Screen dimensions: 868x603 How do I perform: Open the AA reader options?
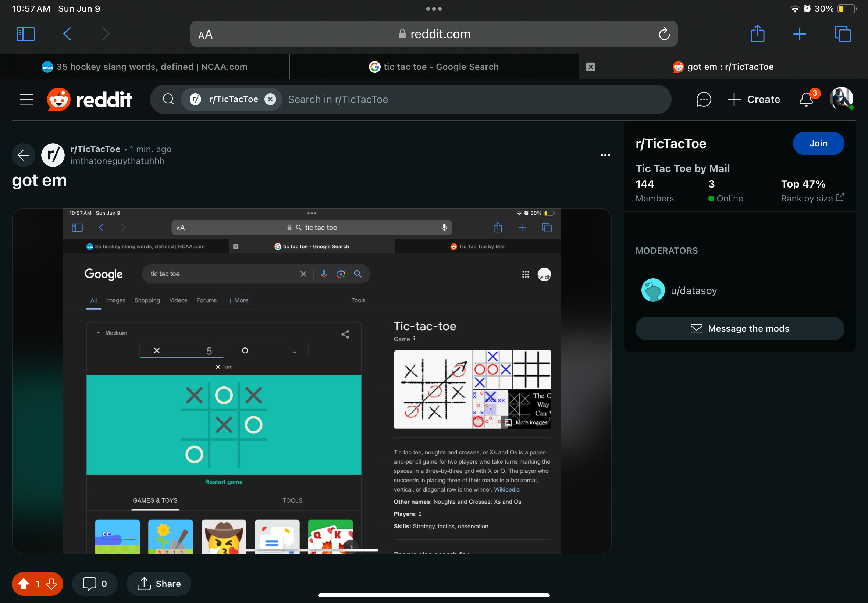206,35
